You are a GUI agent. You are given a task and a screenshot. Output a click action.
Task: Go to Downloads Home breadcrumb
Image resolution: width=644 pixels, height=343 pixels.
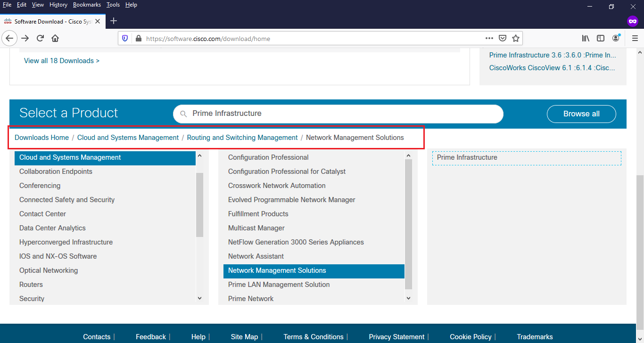pyautogui.click(x=41, y=138)
